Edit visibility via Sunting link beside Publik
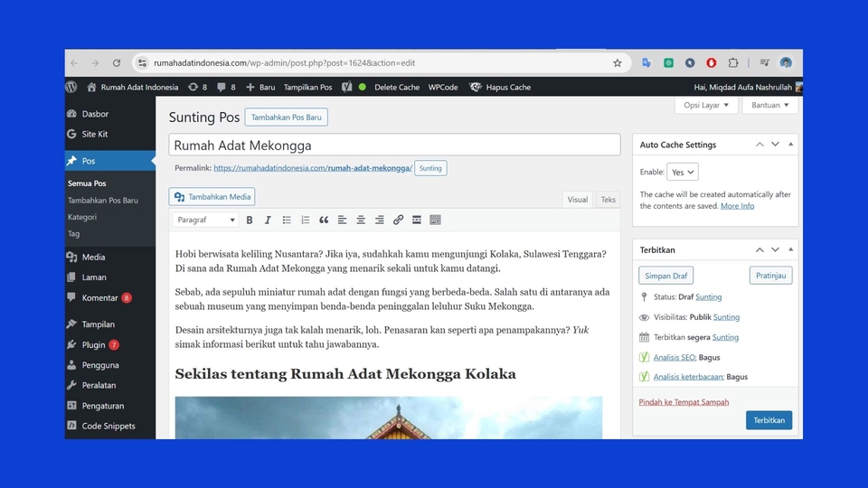This screenshot has height=488, width=868. [x=726, y=317]
